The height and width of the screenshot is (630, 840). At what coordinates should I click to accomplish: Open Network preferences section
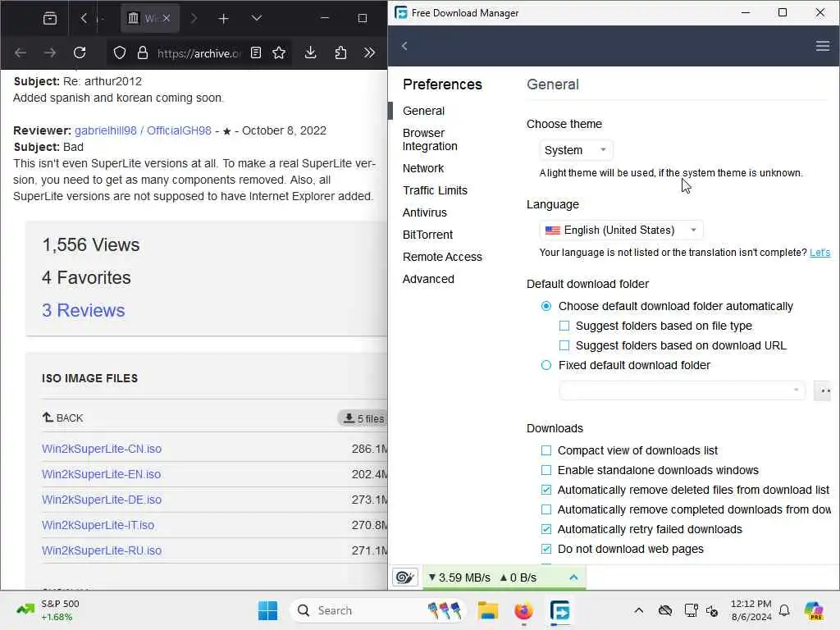[423, 168]
